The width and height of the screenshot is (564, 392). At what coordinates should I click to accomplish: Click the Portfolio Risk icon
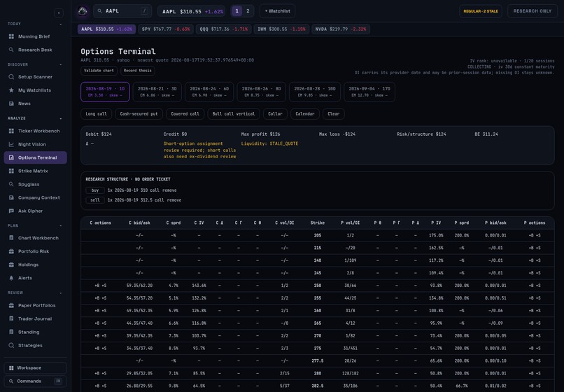11,251
